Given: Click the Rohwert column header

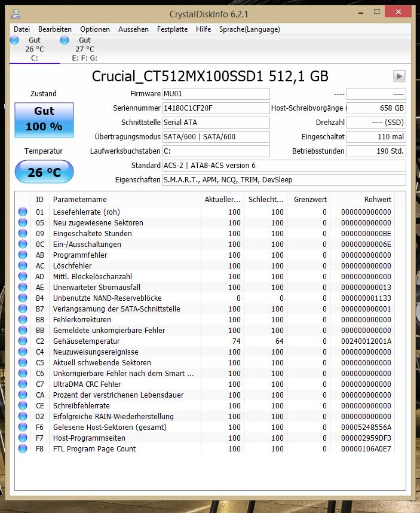Looking at the screenshot, I should coord(363,200).
